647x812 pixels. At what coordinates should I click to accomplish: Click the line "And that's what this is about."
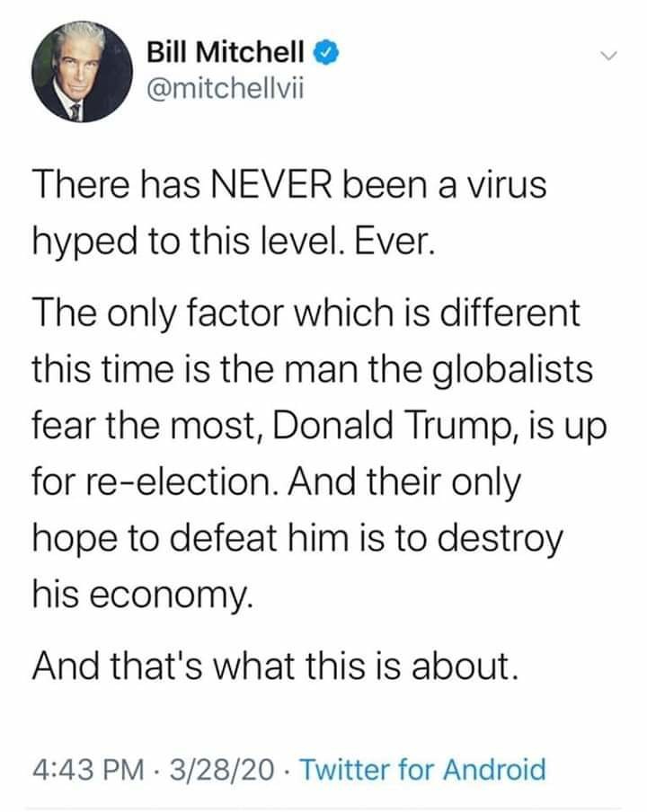(x=274, y=666)
